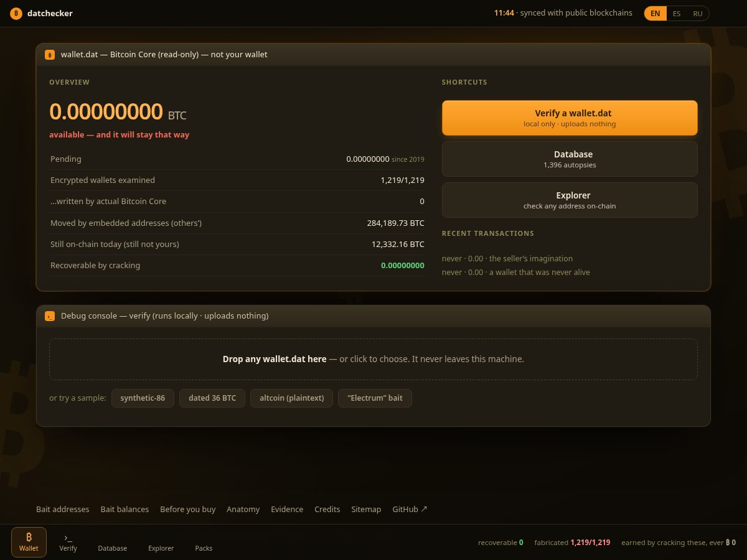Switch language to RU
This screenshot has height=560, width=747.
coord(698,13)
